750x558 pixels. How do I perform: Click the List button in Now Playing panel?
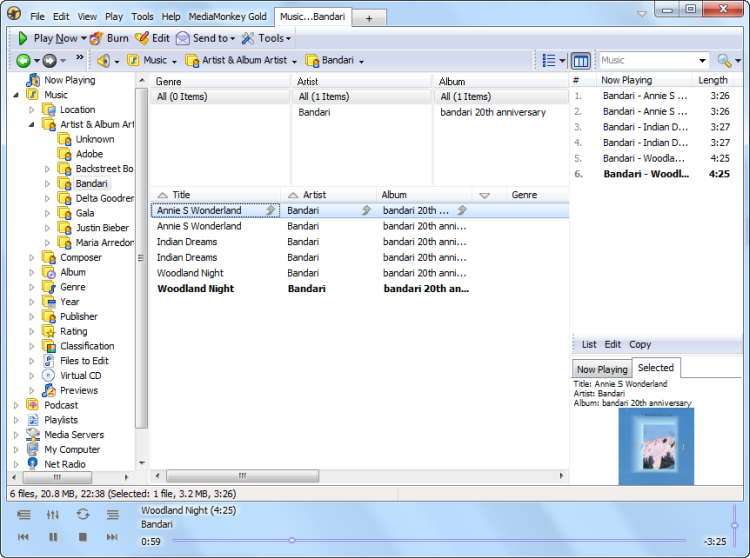pyautogui.click(x=589, y=344)
